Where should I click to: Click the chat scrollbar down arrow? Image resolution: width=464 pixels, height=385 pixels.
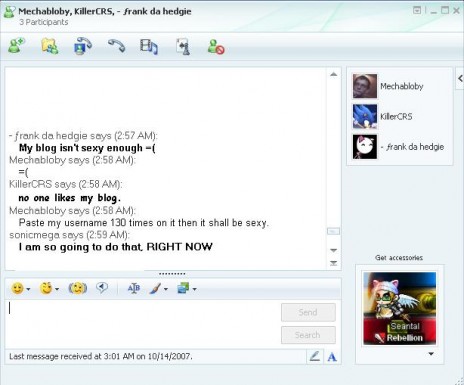tap(333, 250)
